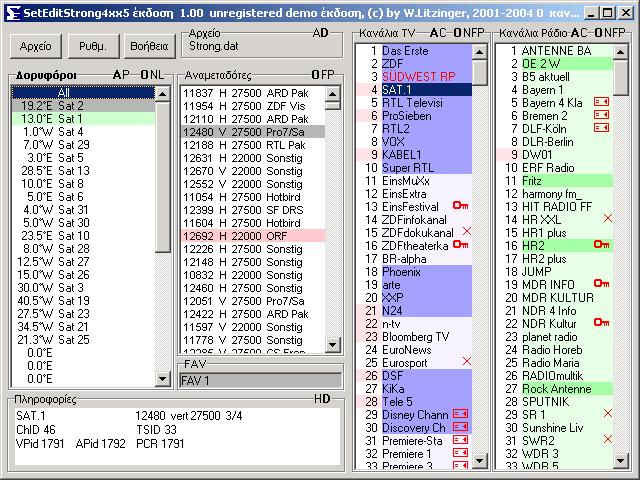The height and width of the screenshot is (480, 640).
Task: Click the red X next to SWR2
Action: click(x=608, y=440)
